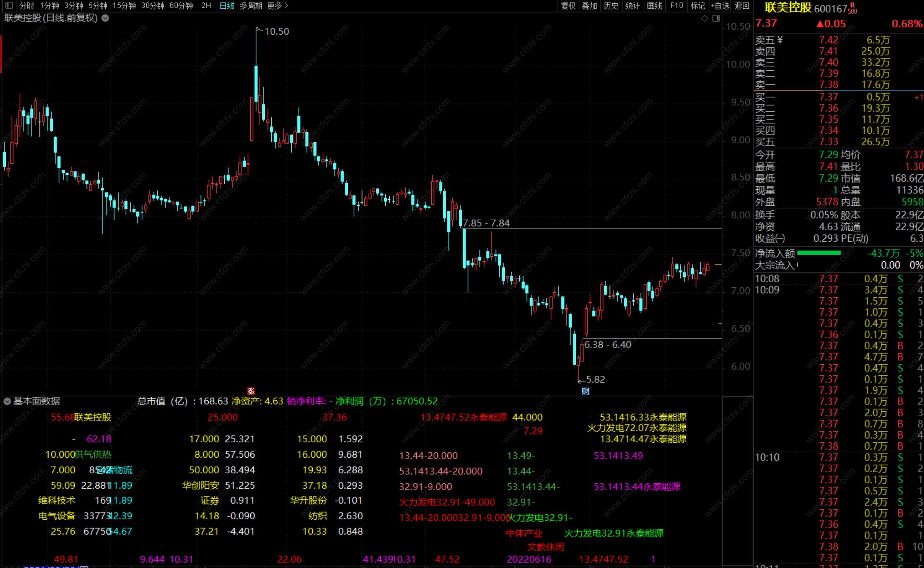
Task: Click the ¥ symbol next to 卖五
Action: [780, 40]
